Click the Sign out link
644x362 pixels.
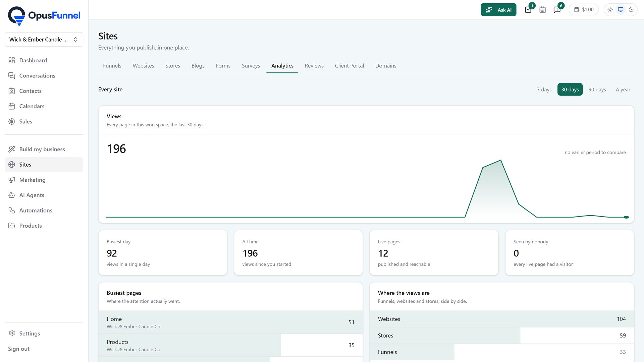19,349
